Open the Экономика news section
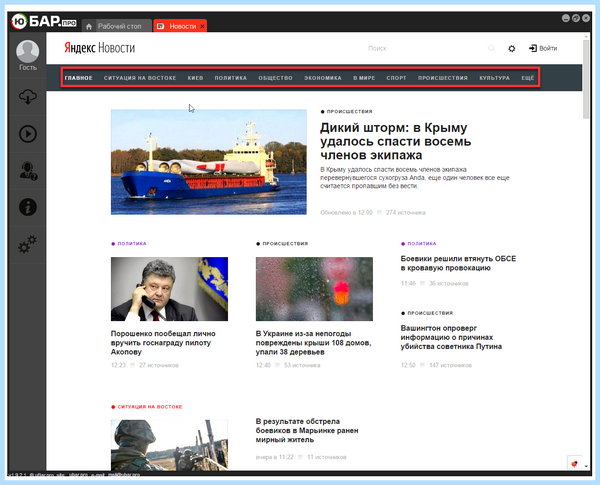This screenshot has width=600, height=485. (x=323, y=78)
